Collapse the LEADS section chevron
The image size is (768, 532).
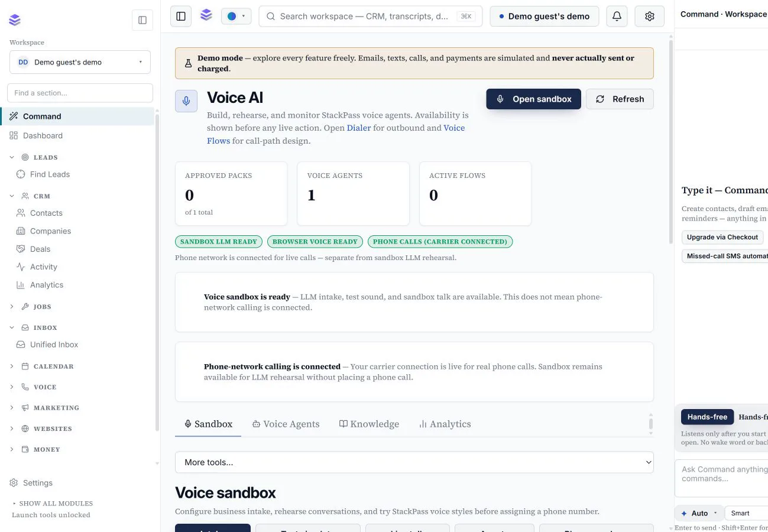(12, 157)
